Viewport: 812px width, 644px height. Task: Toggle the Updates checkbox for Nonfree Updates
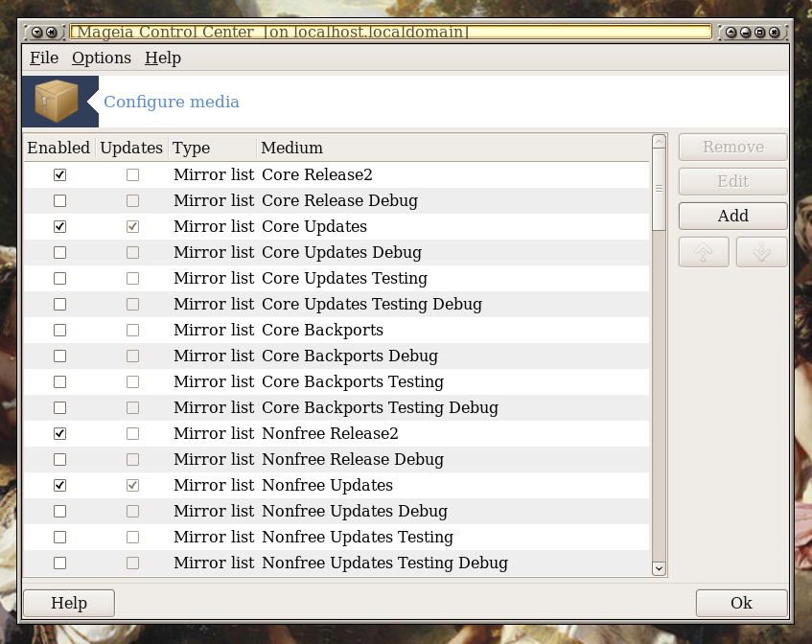(133, 486)
